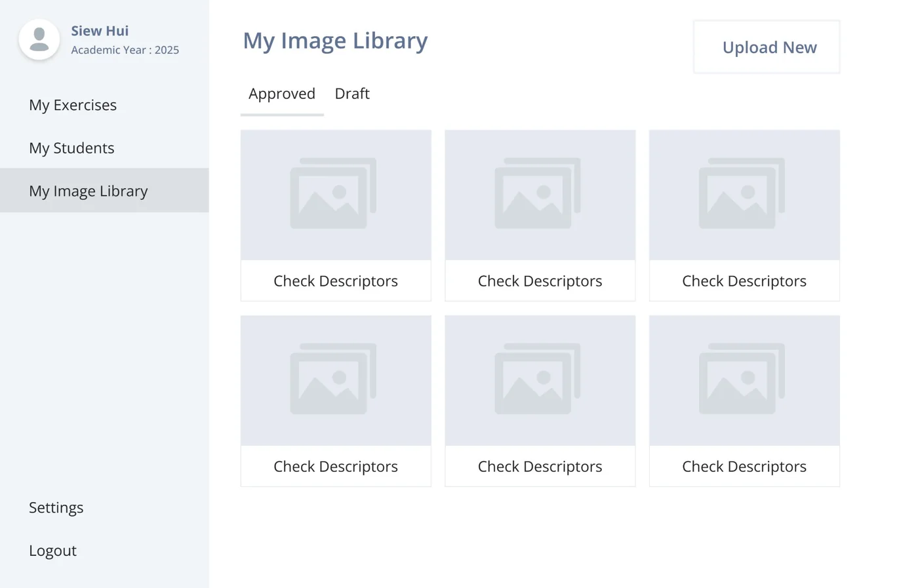Check Descriptors for first top-row image
The height and width of the screenshot is (588, 918).
[x=336, y=281]
